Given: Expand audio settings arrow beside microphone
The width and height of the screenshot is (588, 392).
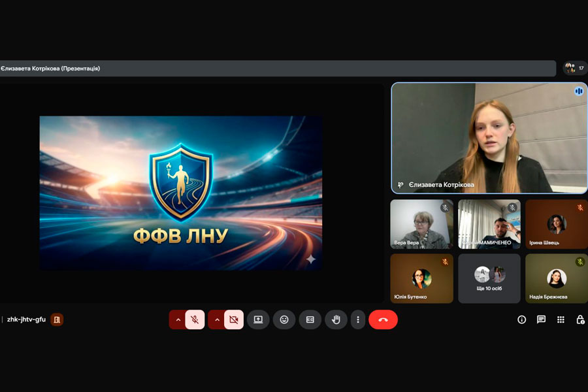Looking at the screenshot, I should [x=178, y=319].
